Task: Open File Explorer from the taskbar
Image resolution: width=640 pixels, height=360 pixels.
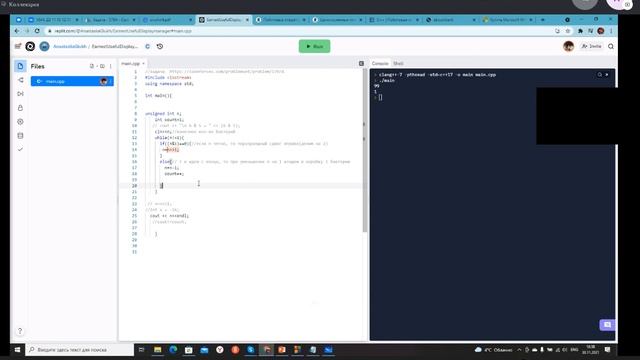Action: 158,350
